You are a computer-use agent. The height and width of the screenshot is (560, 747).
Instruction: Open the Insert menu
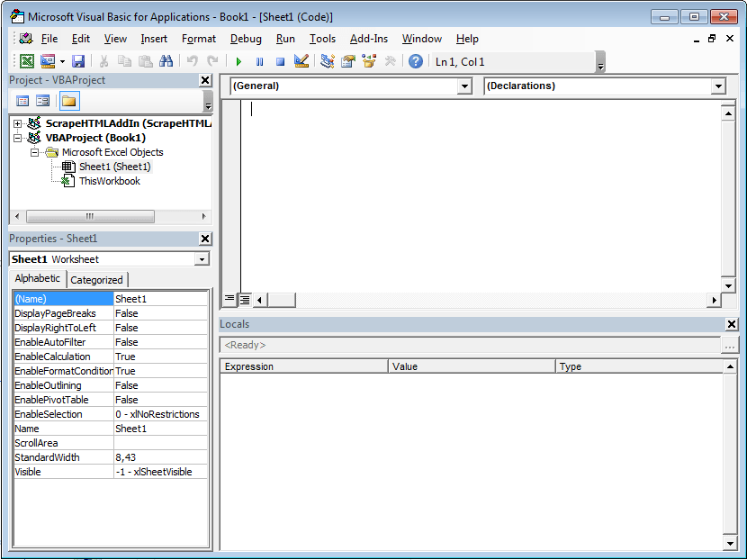(154, 39)
